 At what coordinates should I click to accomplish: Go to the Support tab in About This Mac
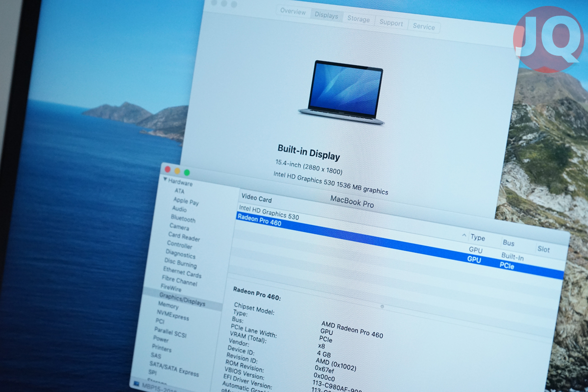coord(391,23)
